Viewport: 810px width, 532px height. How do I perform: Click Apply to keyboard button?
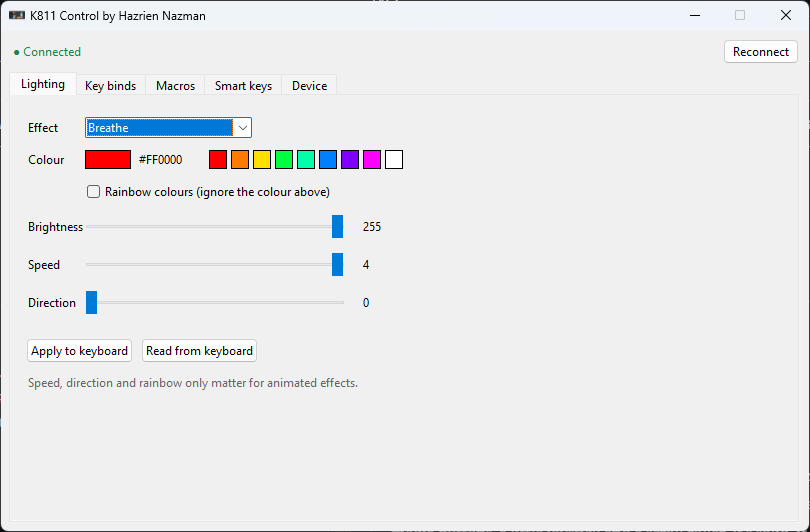[x=80, y=351]
